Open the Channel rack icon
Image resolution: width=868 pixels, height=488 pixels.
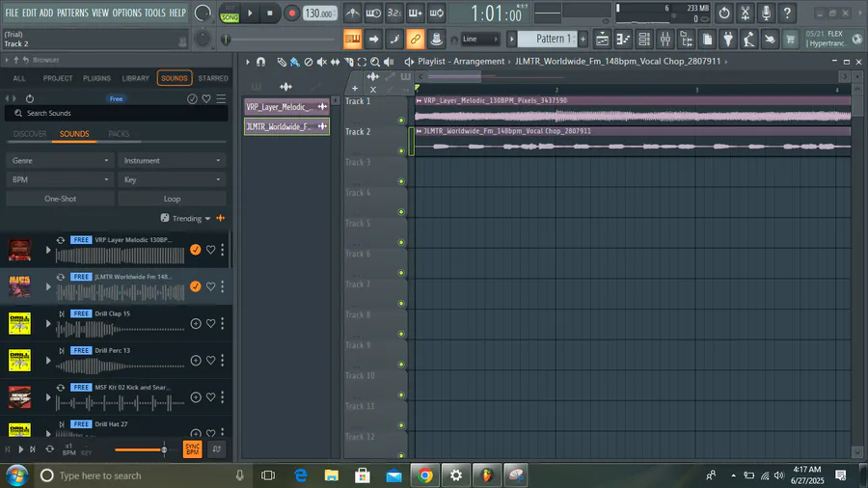coord(644,39)
